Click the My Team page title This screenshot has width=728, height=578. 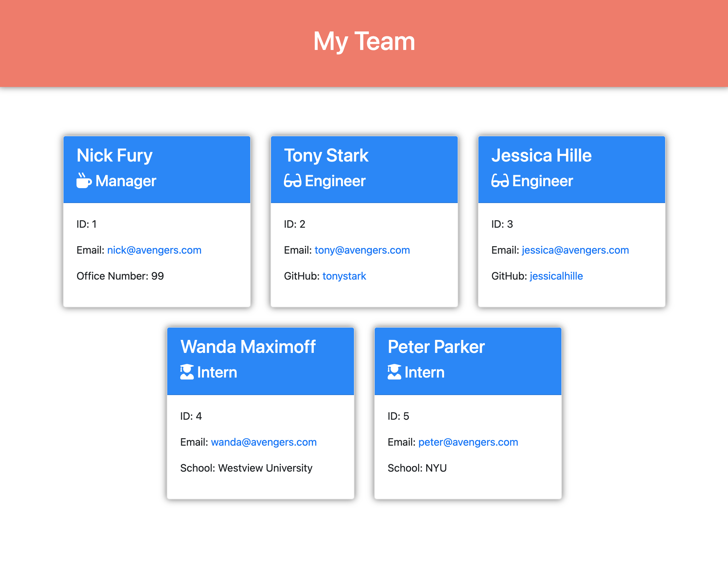pyautogui.click(x=364, y=41)
